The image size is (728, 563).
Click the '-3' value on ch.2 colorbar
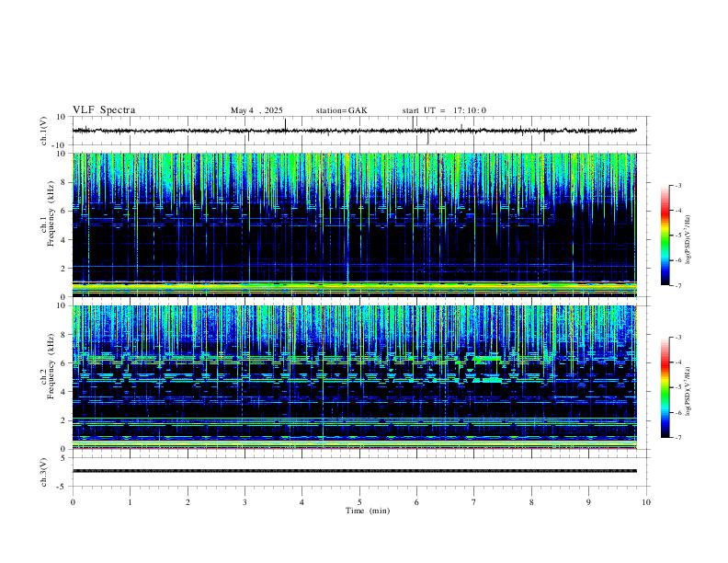pyautogui.click(x=677, y=338)
